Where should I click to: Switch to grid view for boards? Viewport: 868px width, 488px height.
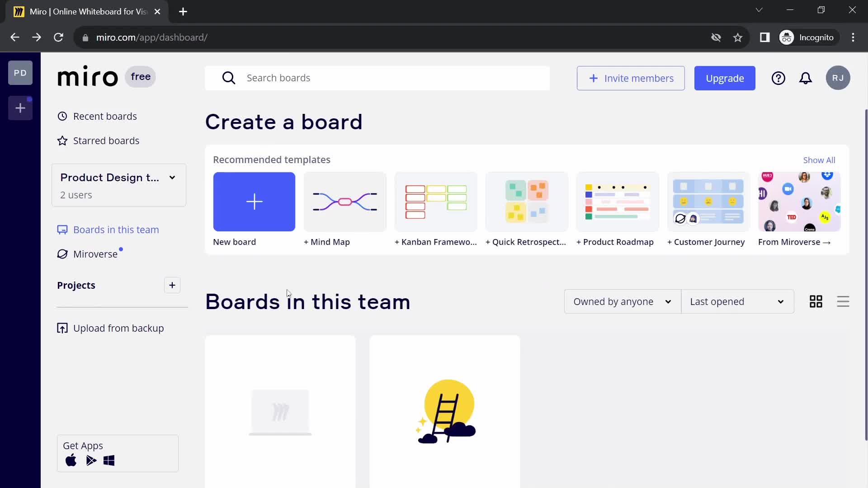click(x=816, y=301)
